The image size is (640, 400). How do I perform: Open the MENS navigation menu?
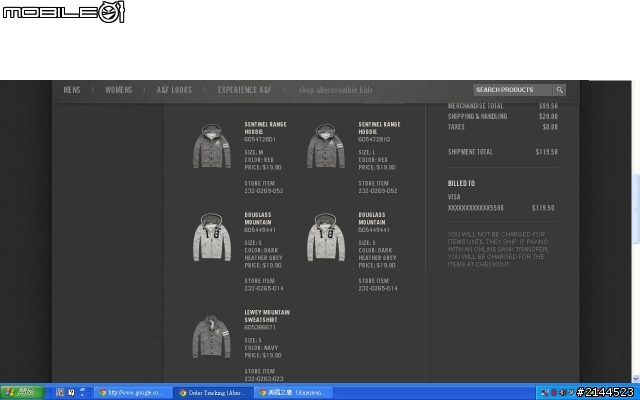click(72, 90)
